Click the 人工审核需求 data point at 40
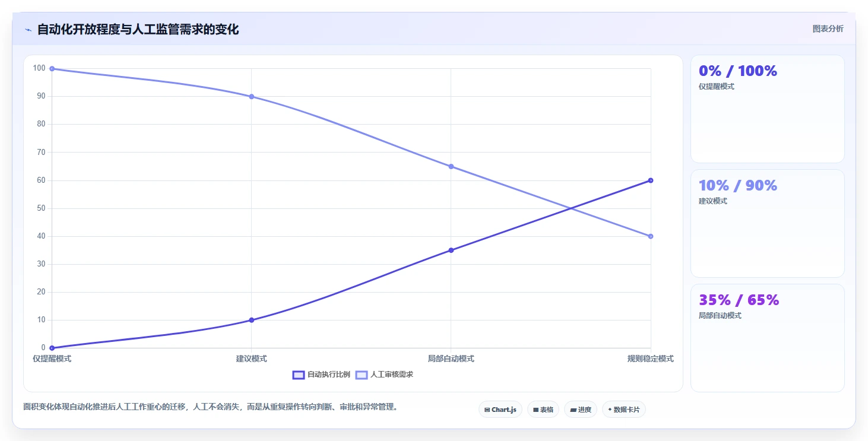The height and width of the screenshot is (441, 868). 651,236
